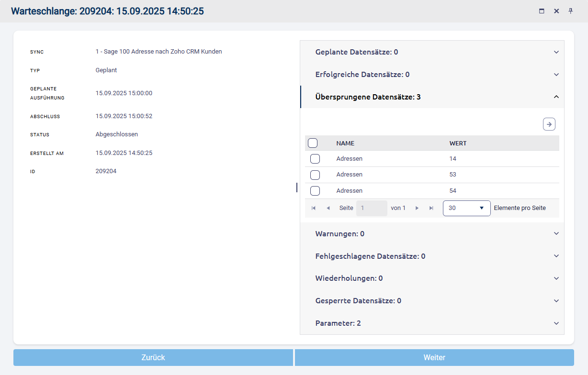Go to the previous page arrow

(328, 208)
